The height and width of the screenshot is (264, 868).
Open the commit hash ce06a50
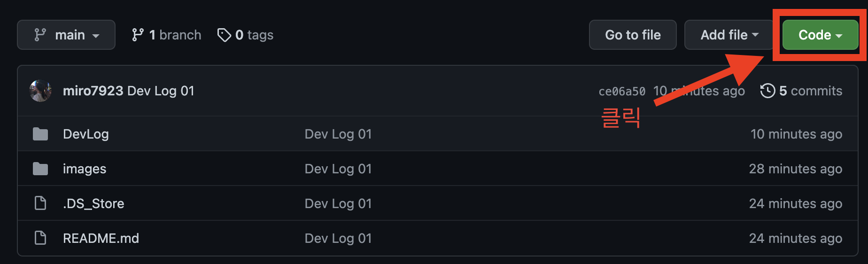[x=622, y=91]
